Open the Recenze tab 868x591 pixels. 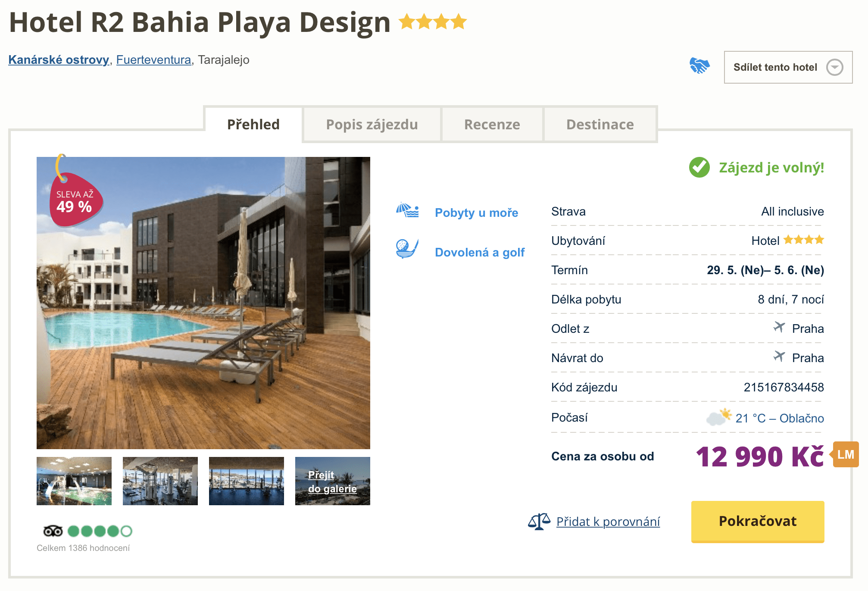492,125
